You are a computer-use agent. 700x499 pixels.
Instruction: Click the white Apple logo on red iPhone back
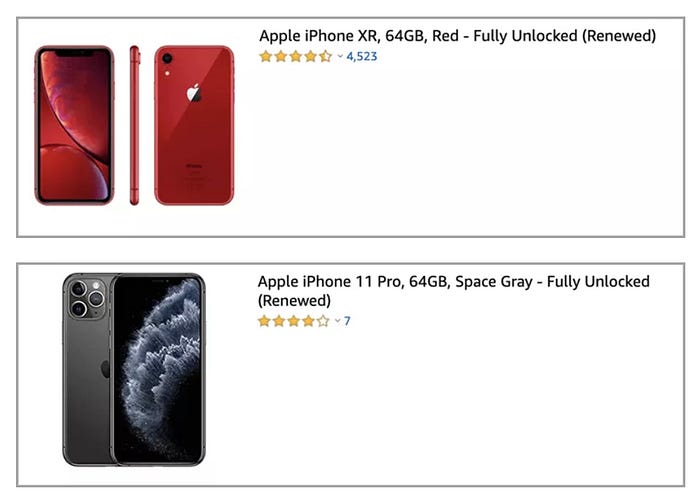(x=194, y=93)
